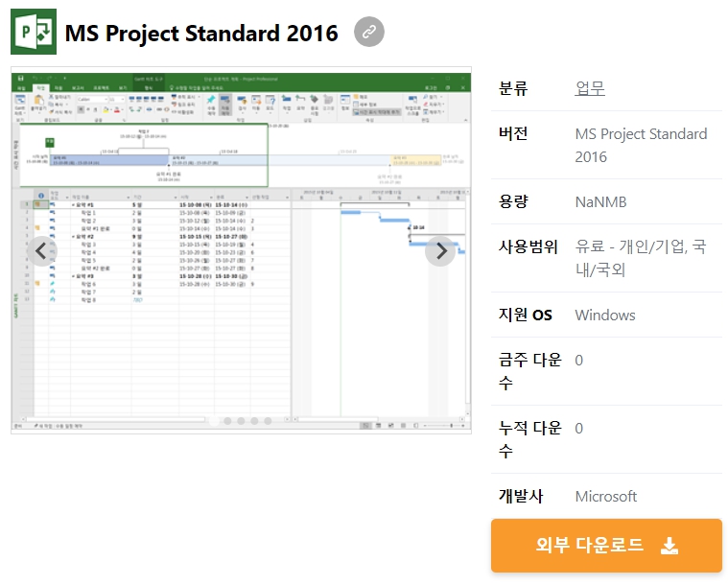Viewport: 728px width, 585px height.
Task: Click the 개발사 label
Action: (x=521, y=496)
